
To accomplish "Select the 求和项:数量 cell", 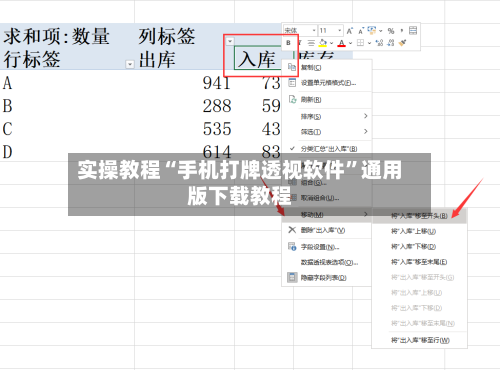I will tap(67, 36).
